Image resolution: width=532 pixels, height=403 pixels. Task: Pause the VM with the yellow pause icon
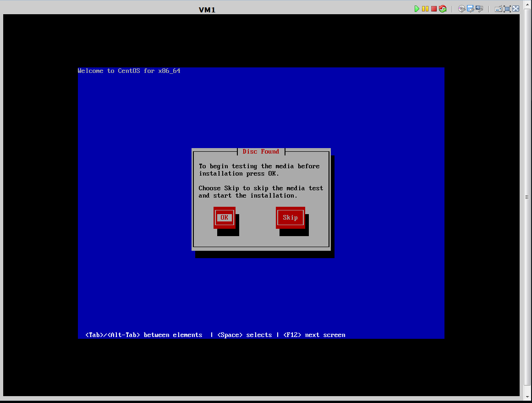425,9
